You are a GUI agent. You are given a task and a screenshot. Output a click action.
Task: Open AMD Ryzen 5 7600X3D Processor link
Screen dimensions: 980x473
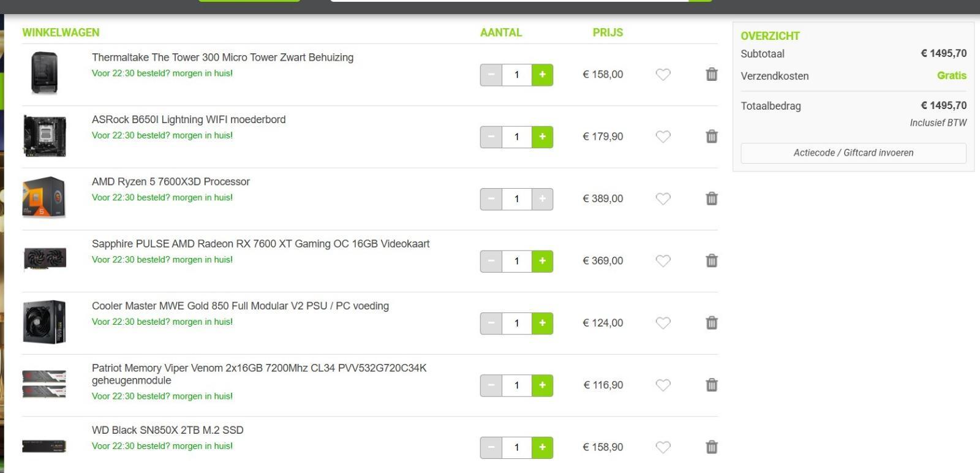click(x=171, y=182)
